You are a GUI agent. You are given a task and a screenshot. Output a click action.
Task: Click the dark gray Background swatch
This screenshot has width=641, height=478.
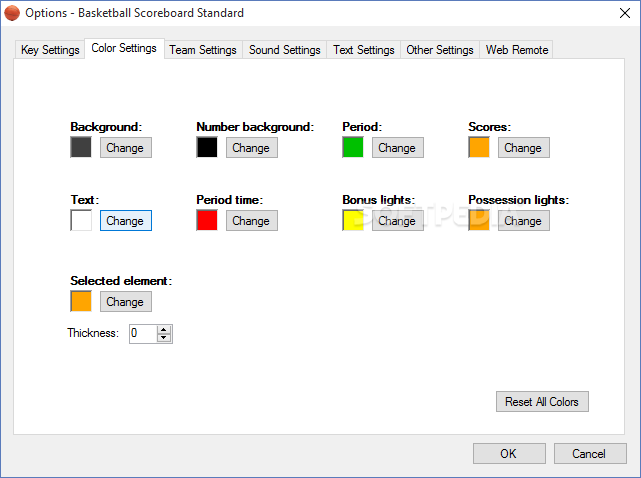coord(81,147)
